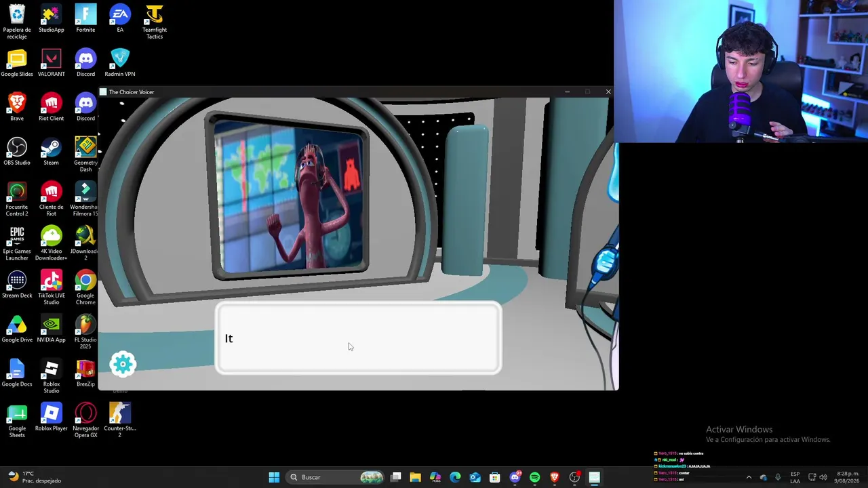Select the Roblox Studio desktop icon
This screenshot has height=488, width=868.
(52, 376)
